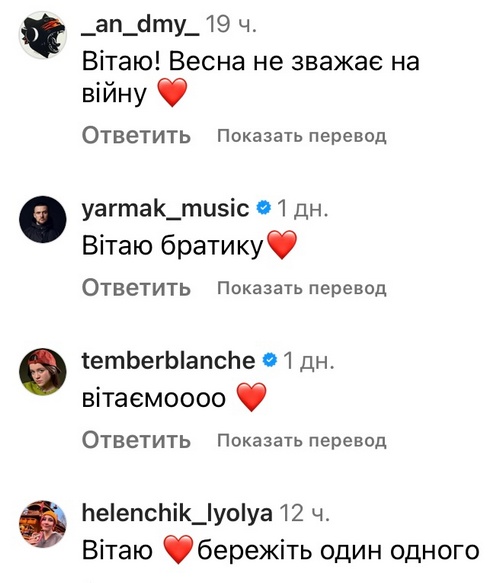Open the temberblanche username link

168,360
